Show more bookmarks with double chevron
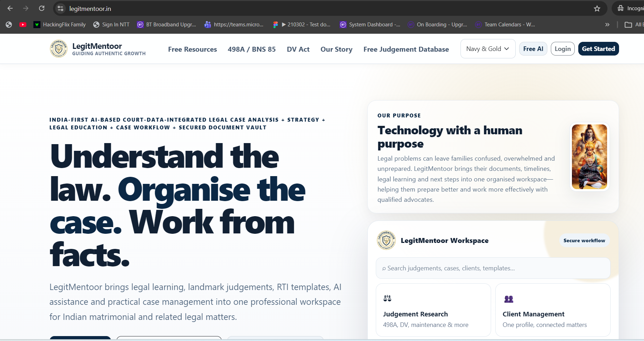Image resolution: width=644 pixels, height=341 pixels. [x=607, y=25]
